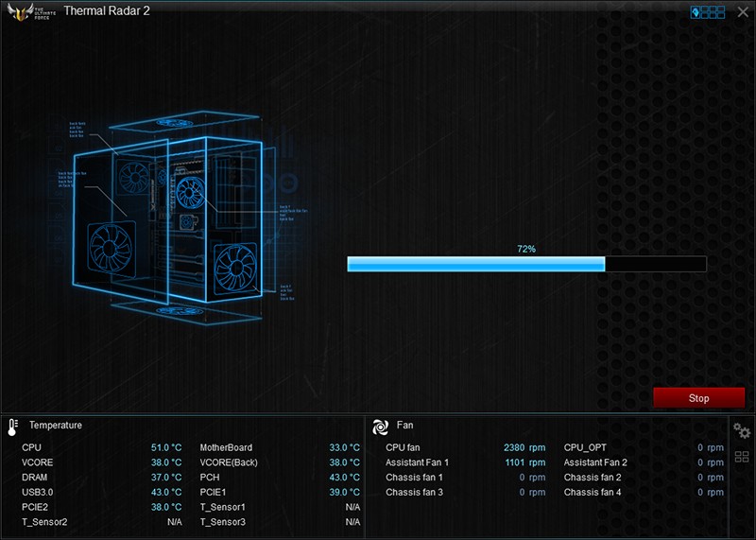Switch layout with the four-squares icon
Screen dimensions: 756x540
tap(742, 457)
